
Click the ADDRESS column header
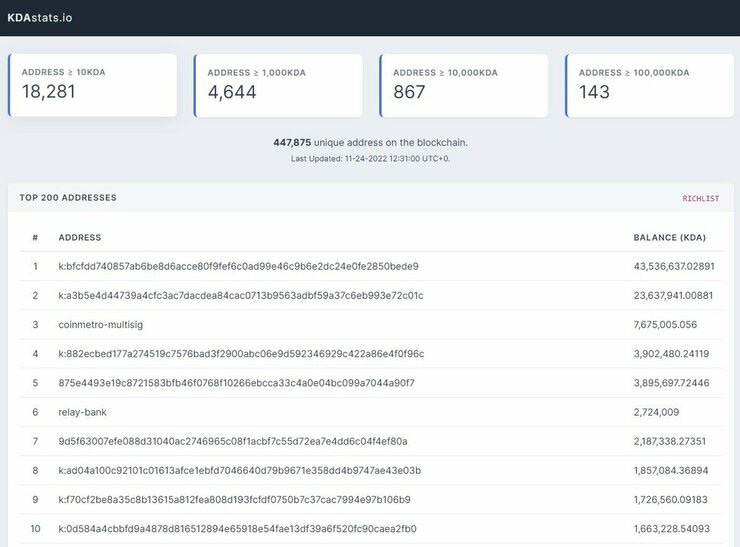click(x=80, y=237)
